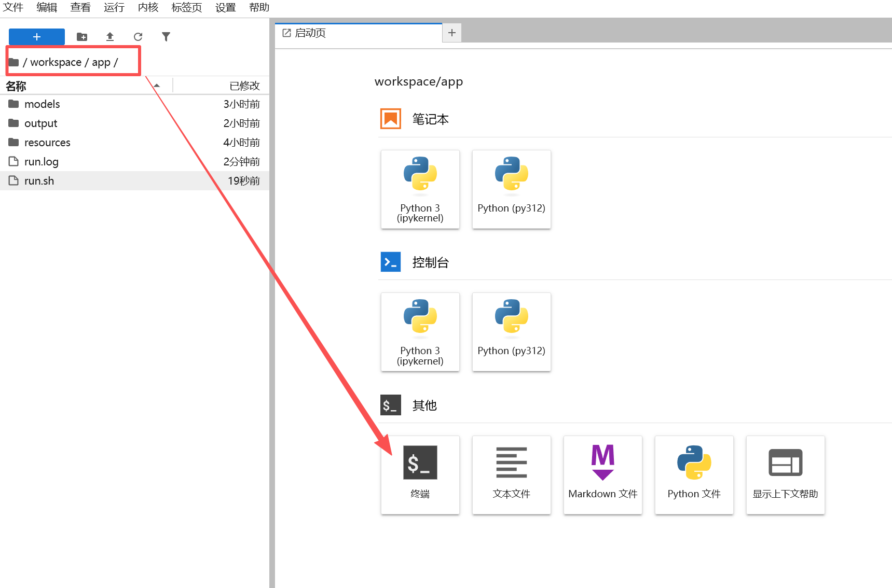Select the output folder
892x588 pixels.
[135, 123]
